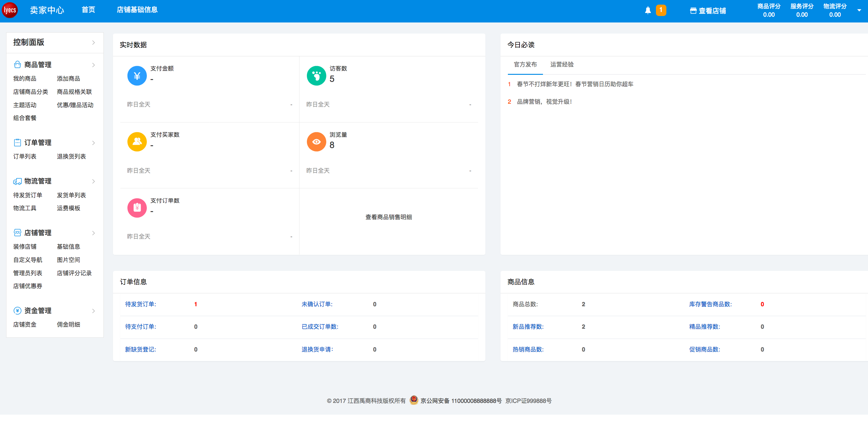Screen dimensions: 868x434
Task: Click the 未确认订单 link
Action: 317,304
